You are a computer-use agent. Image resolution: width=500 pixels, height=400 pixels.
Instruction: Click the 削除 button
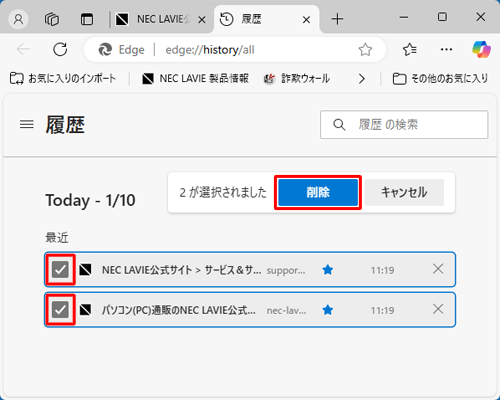coord(318,192)
